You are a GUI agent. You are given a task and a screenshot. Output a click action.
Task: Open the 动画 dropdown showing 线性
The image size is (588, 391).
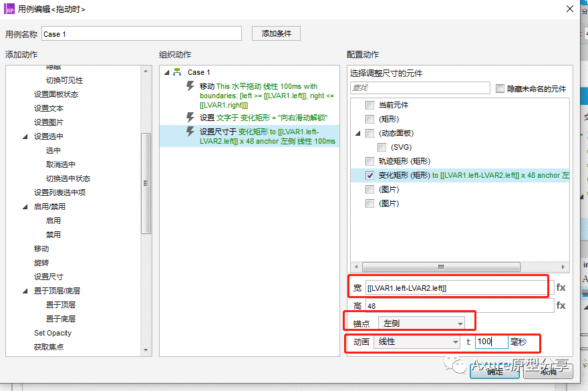pyautogui.click(x=417, y=342)
